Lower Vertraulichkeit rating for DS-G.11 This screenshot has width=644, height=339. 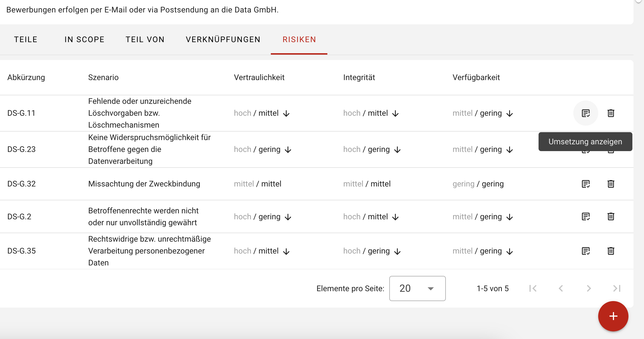point(287,113)
